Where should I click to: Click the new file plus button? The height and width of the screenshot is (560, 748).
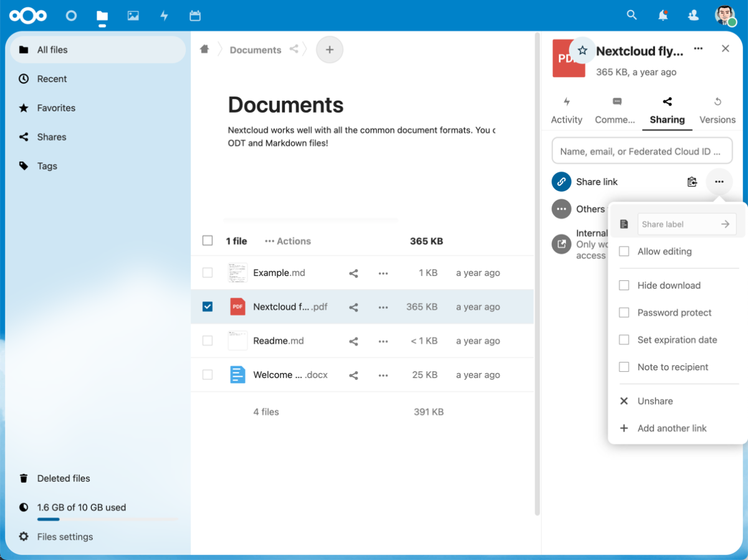click(x=330, y=50)
